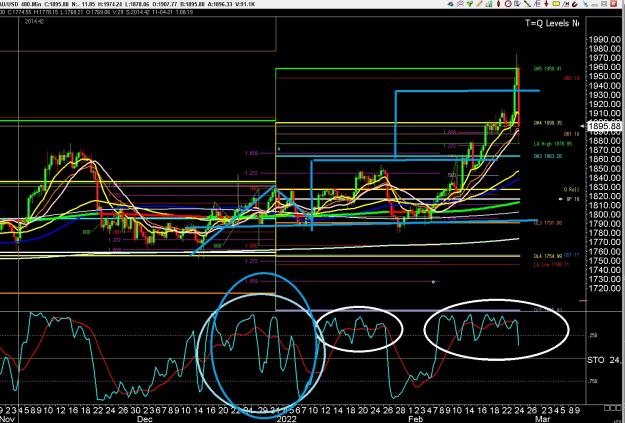
Task: Click the light-blue pin toolbar icon
Action: pyautogui.click(x=586, y=4)
